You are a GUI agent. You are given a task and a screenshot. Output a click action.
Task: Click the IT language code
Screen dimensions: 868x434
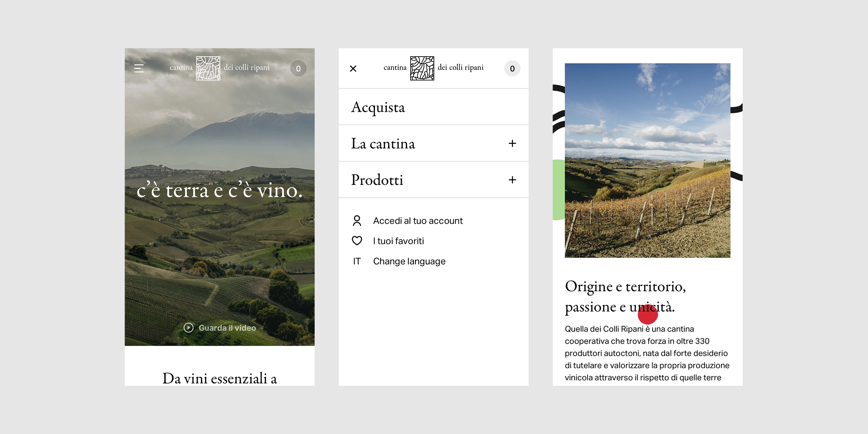[x=357, y=261]
